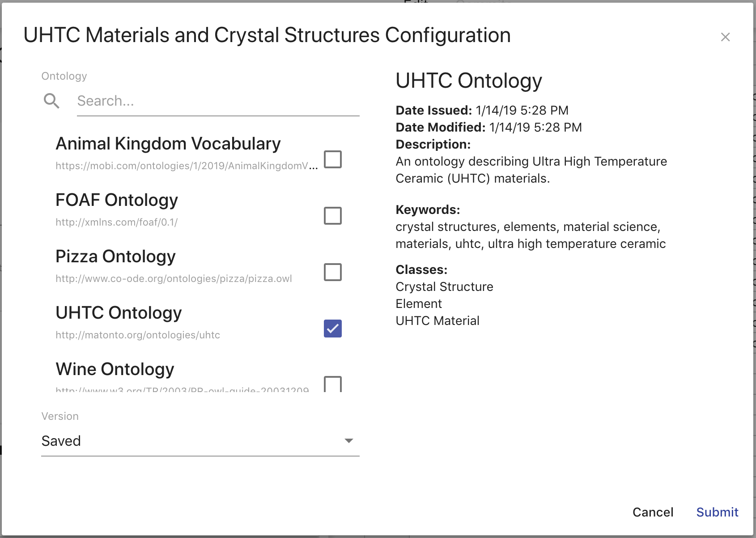Select the Pizza Ontology list entry
The image size is (756, 538).
click(x=115, y=256)
